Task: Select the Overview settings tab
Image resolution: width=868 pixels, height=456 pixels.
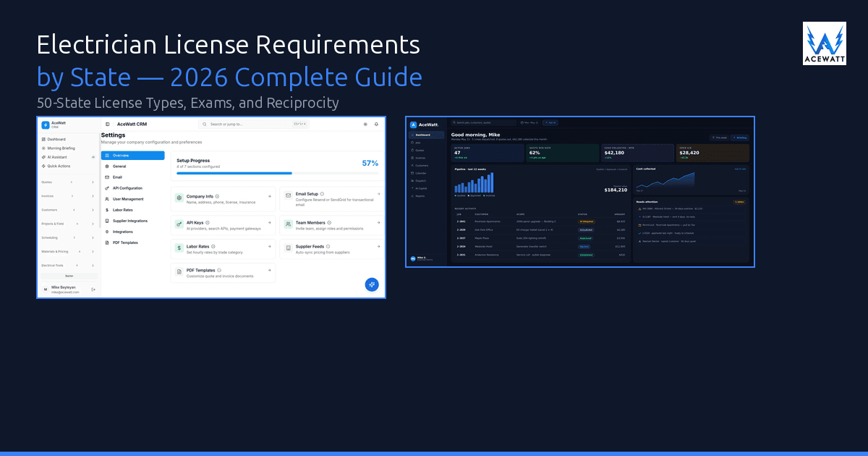Action: [133, 156]
